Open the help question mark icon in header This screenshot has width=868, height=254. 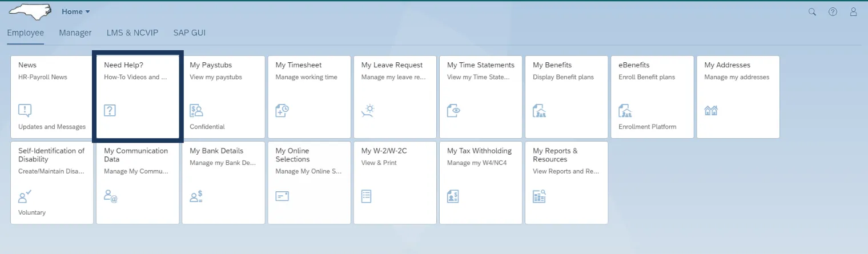click(833, 12)
